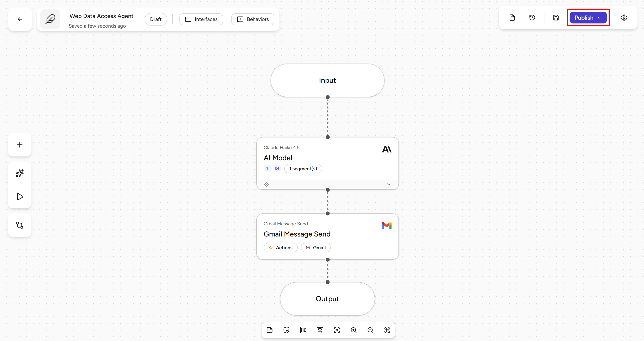The width and height of the screenshot is (644, 341).
Task: Click the Actions tag on Gmail node
Action: point(280,248)
